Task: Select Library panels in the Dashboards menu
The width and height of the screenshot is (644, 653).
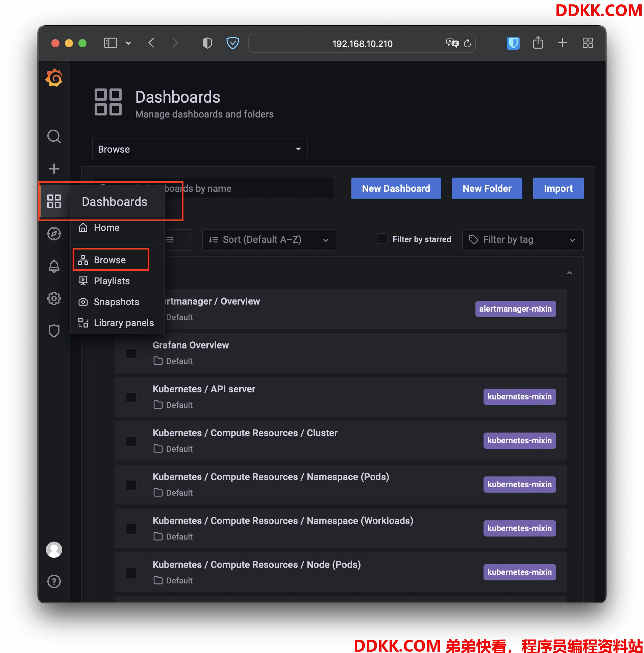Action: [x=117, y=323]
